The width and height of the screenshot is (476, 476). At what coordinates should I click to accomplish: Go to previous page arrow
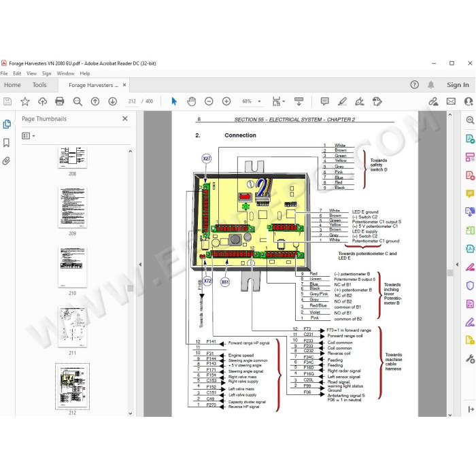coord(95,101)
